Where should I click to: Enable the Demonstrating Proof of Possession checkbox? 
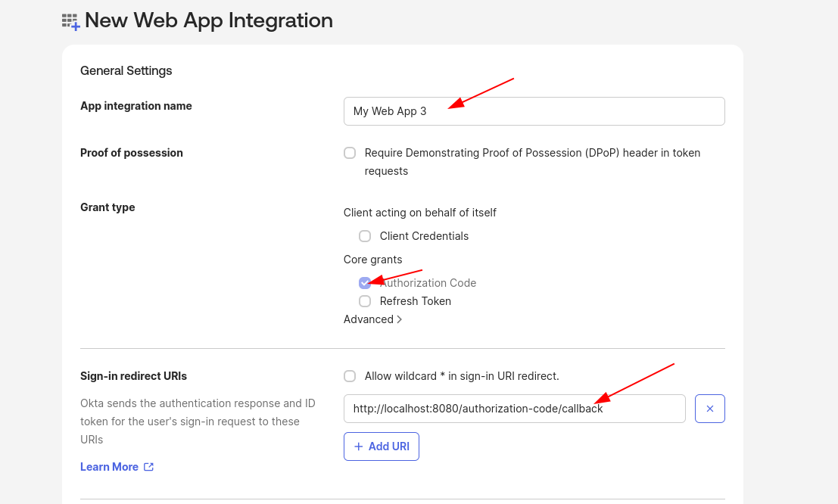tap(350, 153)
